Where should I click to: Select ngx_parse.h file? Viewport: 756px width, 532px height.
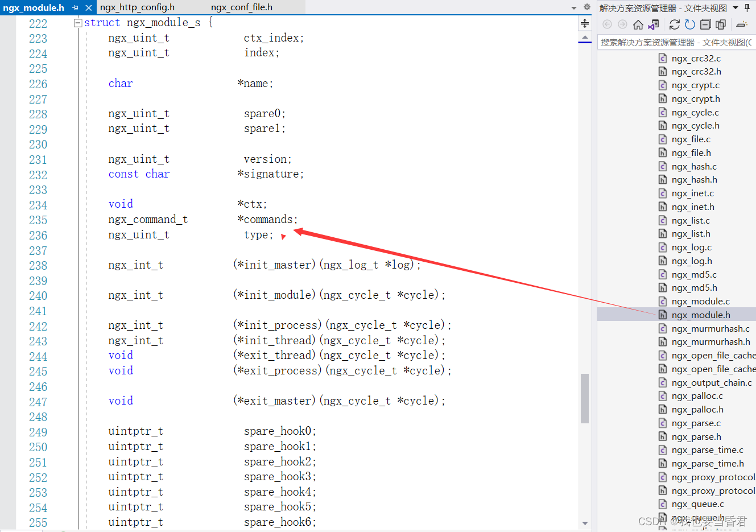[696, 436]
